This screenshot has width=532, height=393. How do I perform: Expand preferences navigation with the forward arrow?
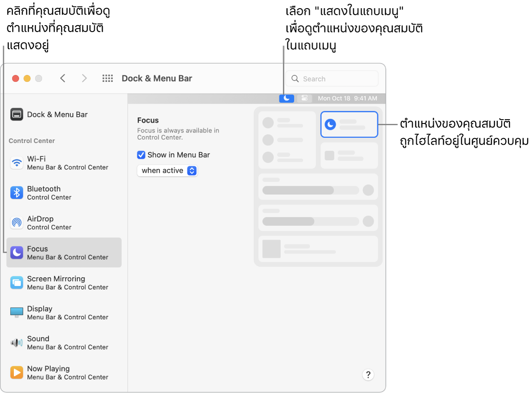[84, 78]
